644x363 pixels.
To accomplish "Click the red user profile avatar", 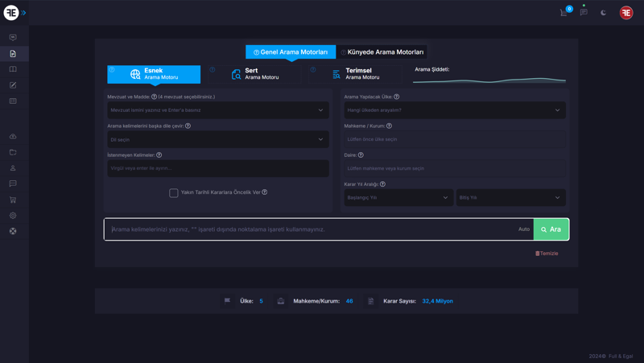I will click(626, 13).
